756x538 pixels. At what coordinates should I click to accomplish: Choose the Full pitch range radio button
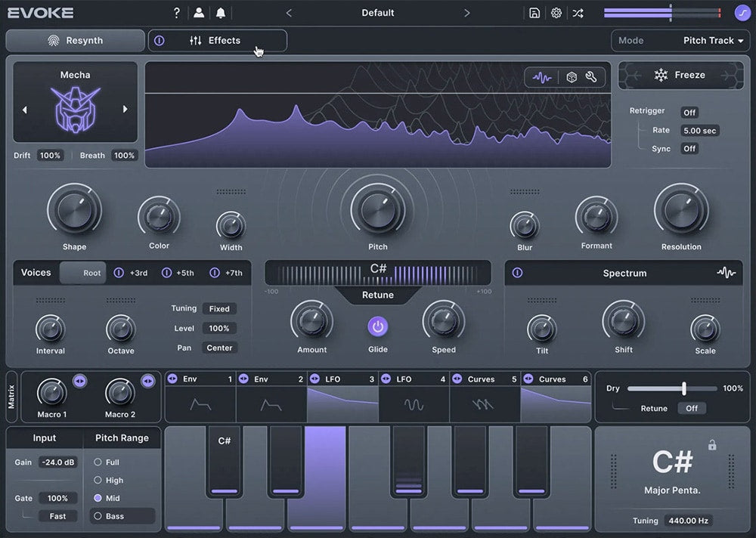(98, 462)
